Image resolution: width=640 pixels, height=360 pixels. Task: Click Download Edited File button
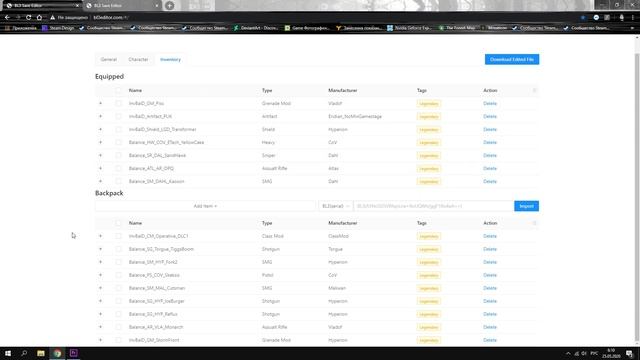(512, 60)
